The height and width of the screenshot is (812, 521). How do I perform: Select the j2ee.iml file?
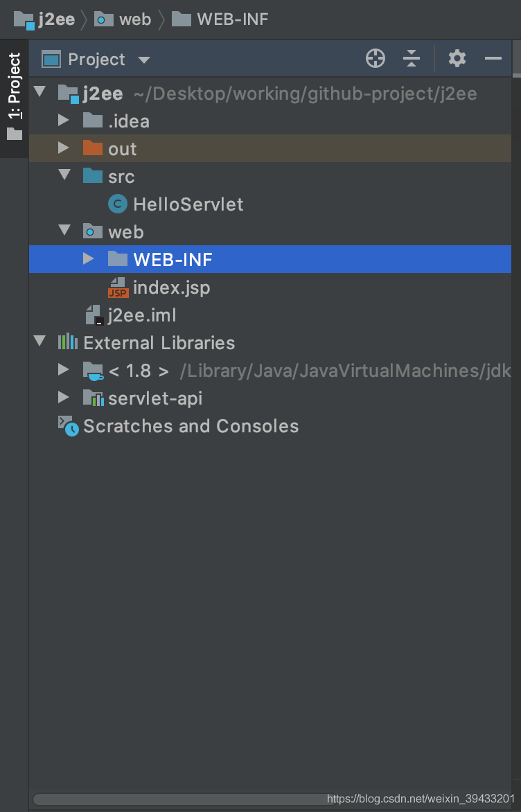[142, 315]
